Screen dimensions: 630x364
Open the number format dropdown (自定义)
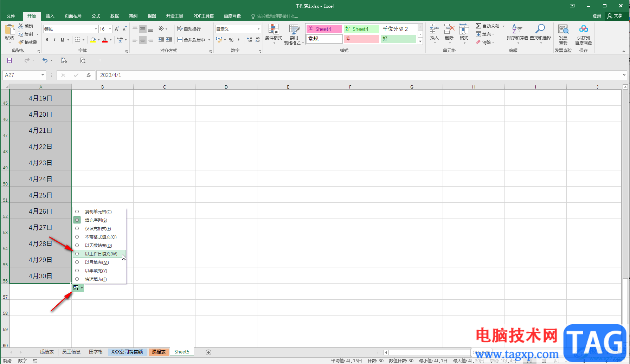pos(258,29)
